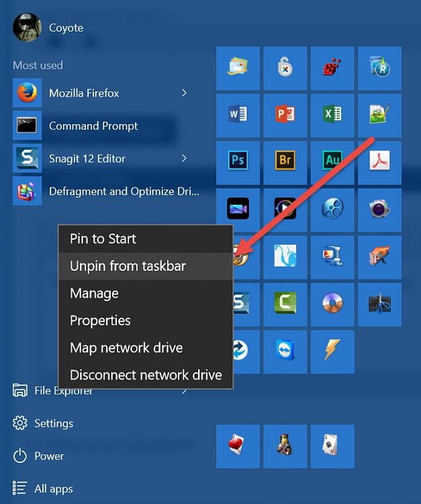Launch the green Camtasia tile

point(285,304)
